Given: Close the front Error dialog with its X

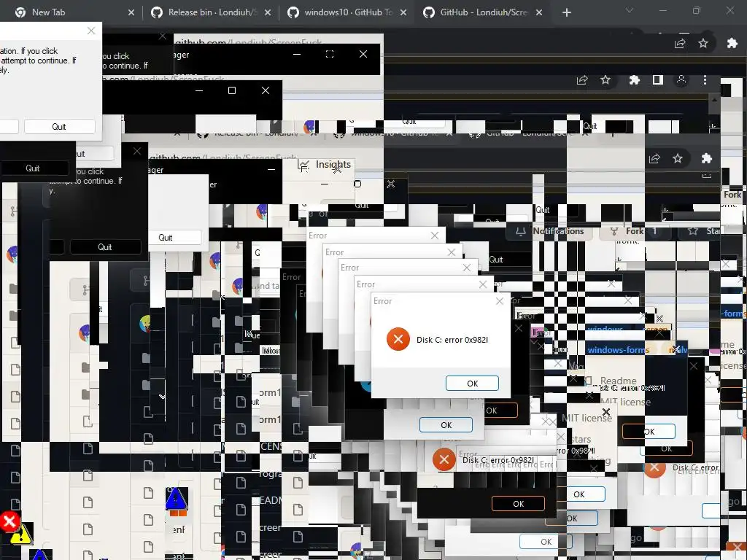Looking at the screenshot, I should 499,301.
